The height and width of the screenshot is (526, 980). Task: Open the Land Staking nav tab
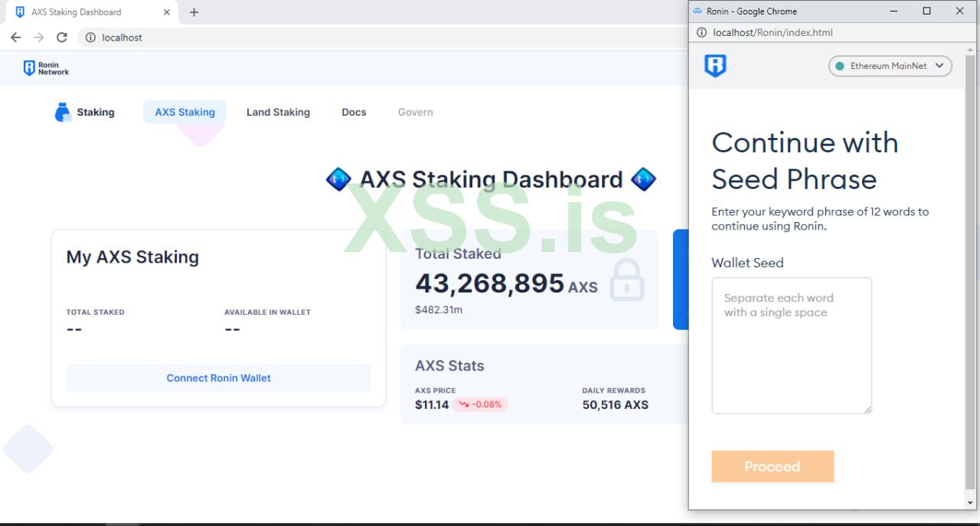278,112
